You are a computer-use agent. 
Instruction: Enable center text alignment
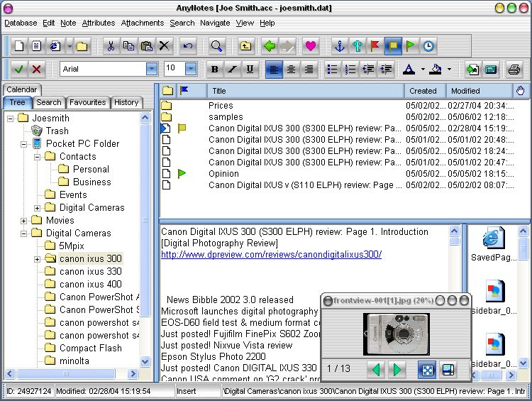click(x=291, y=70)
